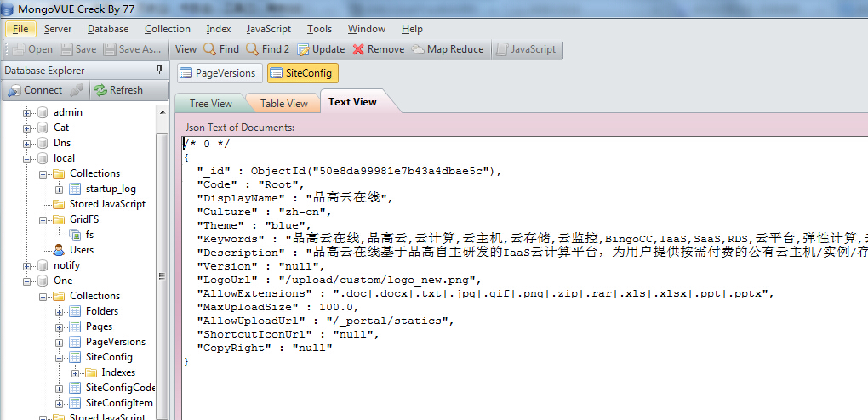The image size is (868, 420).
Task: Expand the Cat database node
Action: click(x=26, y=128)
